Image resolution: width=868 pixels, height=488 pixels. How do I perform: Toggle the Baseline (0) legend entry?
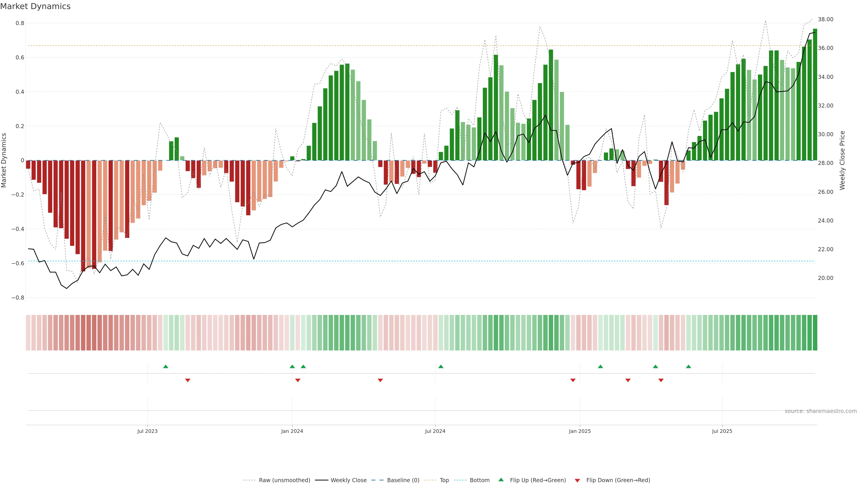coord(403,480)
